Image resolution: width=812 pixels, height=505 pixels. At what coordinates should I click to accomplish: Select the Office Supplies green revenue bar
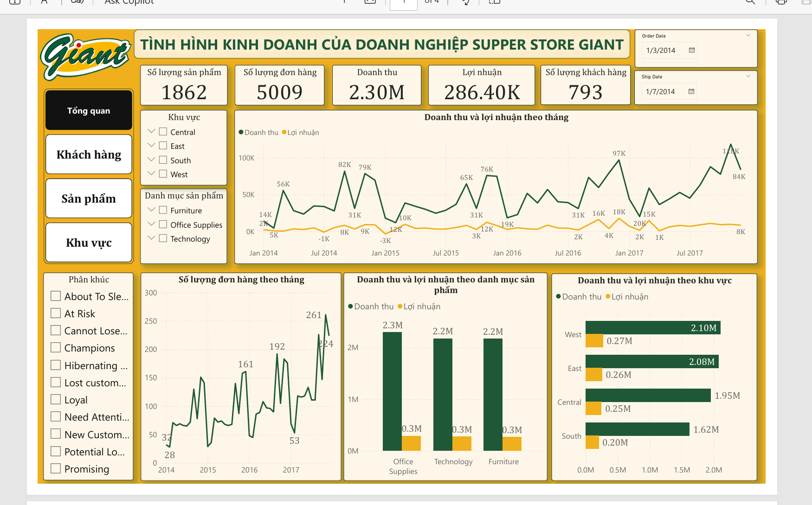tap(392, 391)
